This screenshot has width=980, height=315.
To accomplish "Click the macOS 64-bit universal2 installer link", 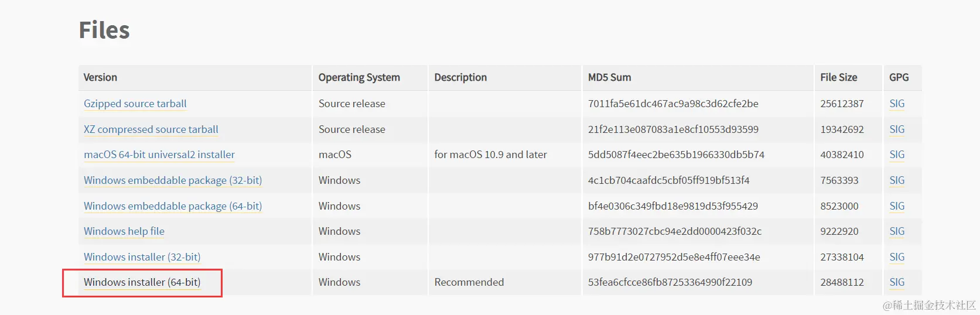I will [x=159, y=155].
